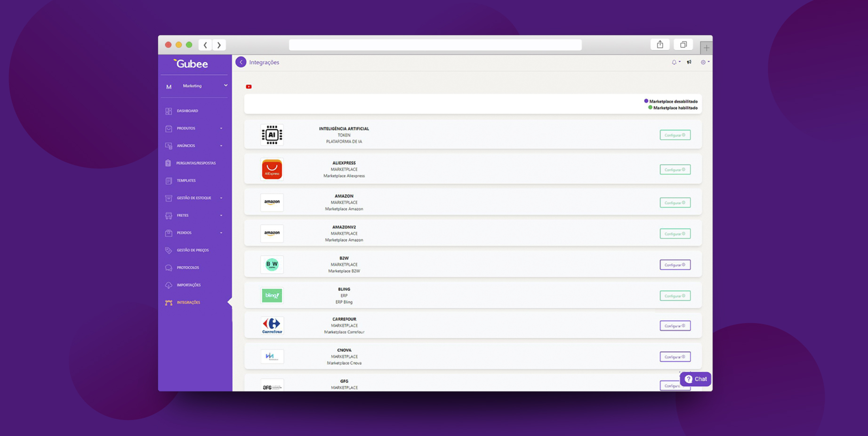Click the Marketplace desabilitado legend label
868x436 pixels.
[x=673, y=102]
